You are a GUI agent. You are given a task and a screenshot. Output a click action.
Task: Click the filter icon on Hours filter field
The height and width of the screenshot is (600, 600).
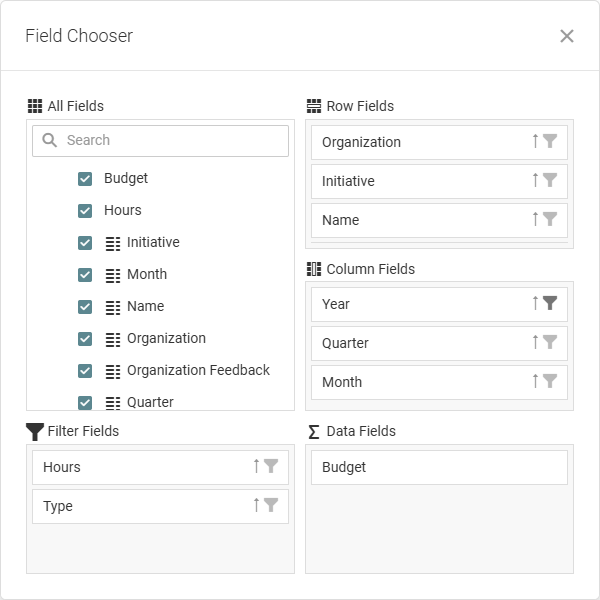(x=271, y=467)
